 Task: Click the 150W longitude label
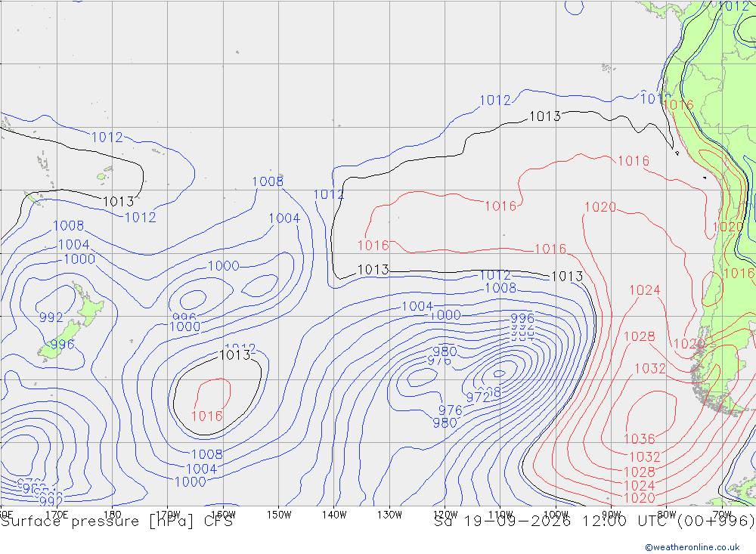coord(279,515)
